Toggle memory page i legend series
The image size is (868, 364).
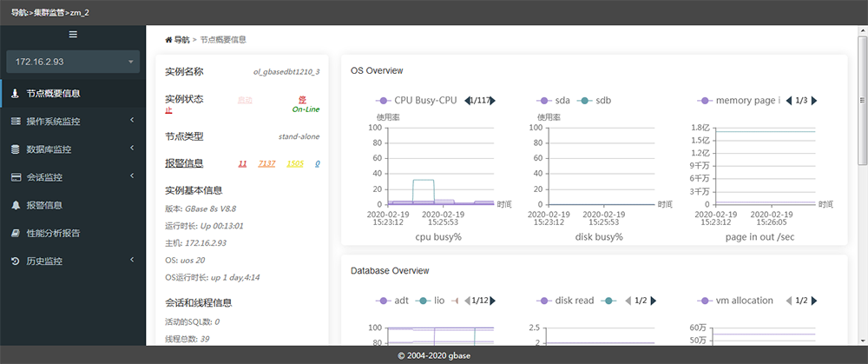(739, 101)
